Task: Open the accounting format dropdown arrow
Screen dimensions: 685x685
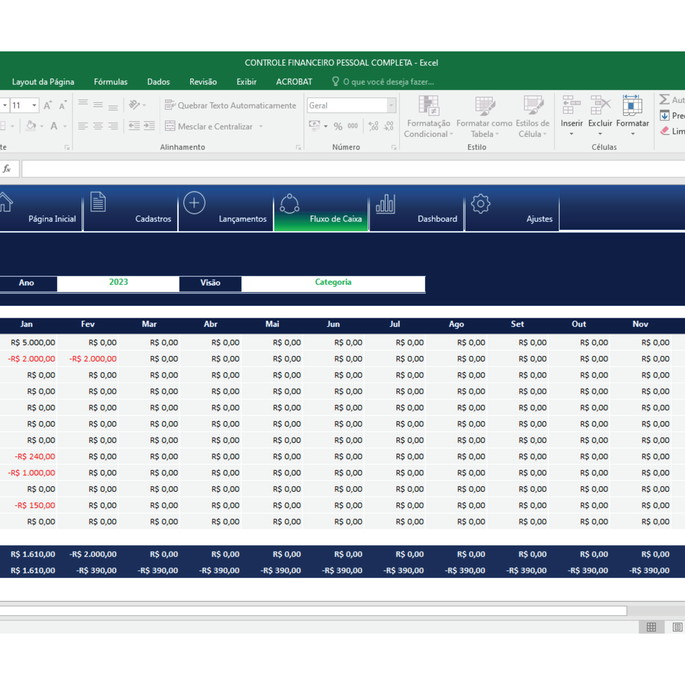Action: tap(326, 126)
